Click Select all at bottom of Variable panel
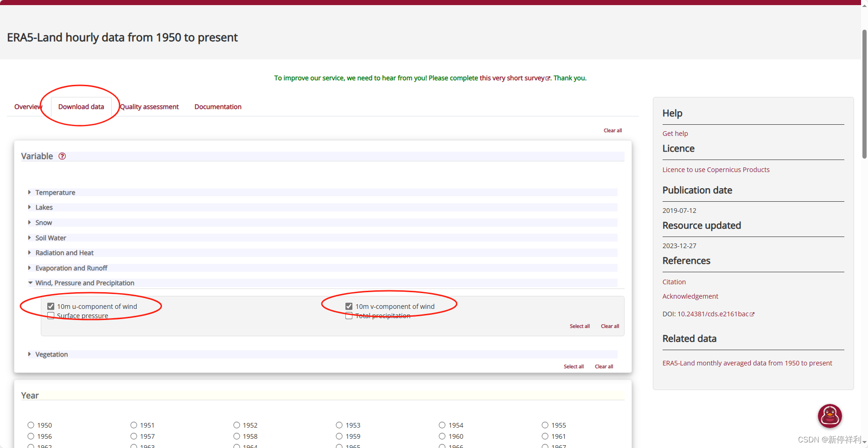This screenshot has width=868, height=448. (x=574, y=367)
